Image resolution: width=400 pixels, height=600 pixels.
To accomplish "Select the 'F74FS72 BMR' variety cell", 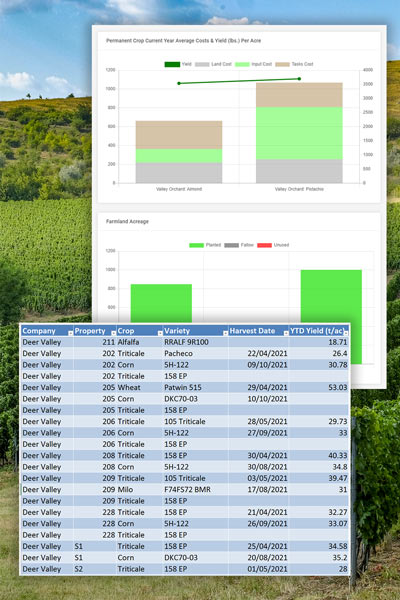I will coord(196,489).
